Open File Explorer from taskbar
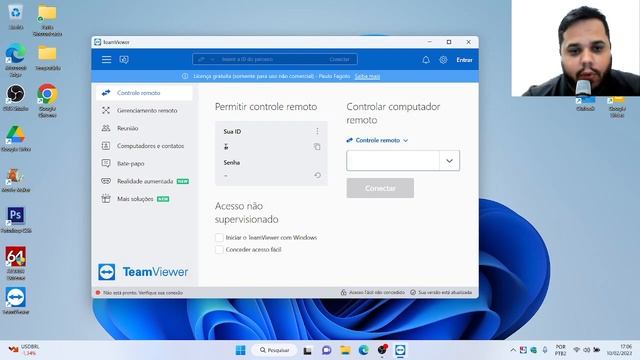The height and width of the screenshot is (360, 640). pyautogui.click(x=345, y=350)
